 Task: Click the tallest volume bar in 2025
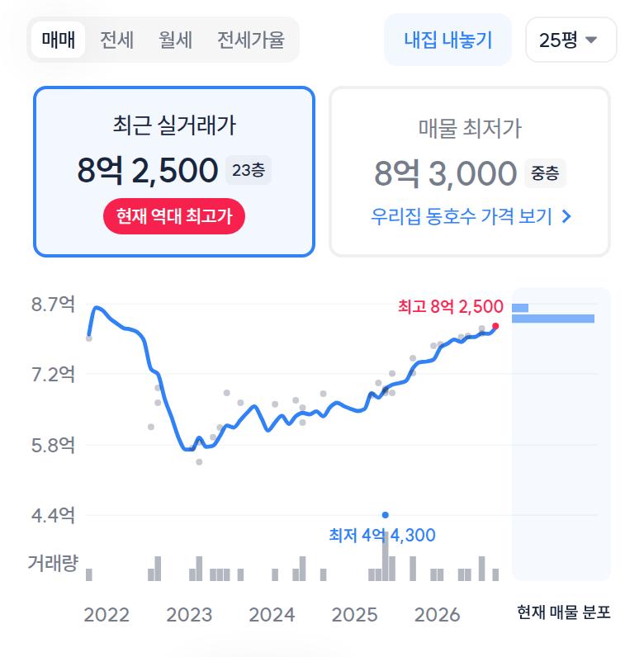pos(386,556)
